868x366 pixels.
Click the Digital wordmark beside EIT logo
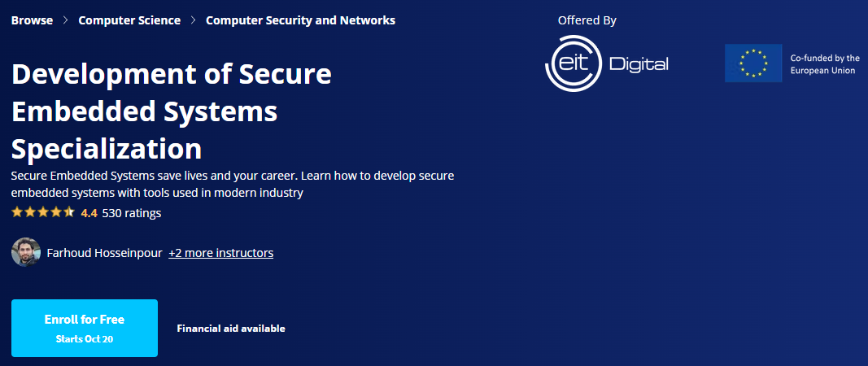click(638, 64)
